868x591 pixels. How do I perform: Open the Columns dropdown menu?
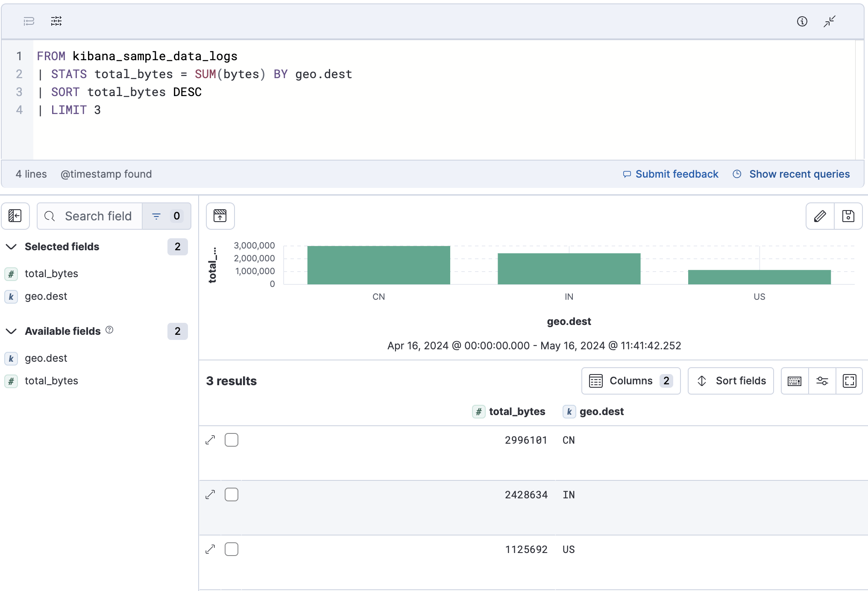tap(630, 381)
